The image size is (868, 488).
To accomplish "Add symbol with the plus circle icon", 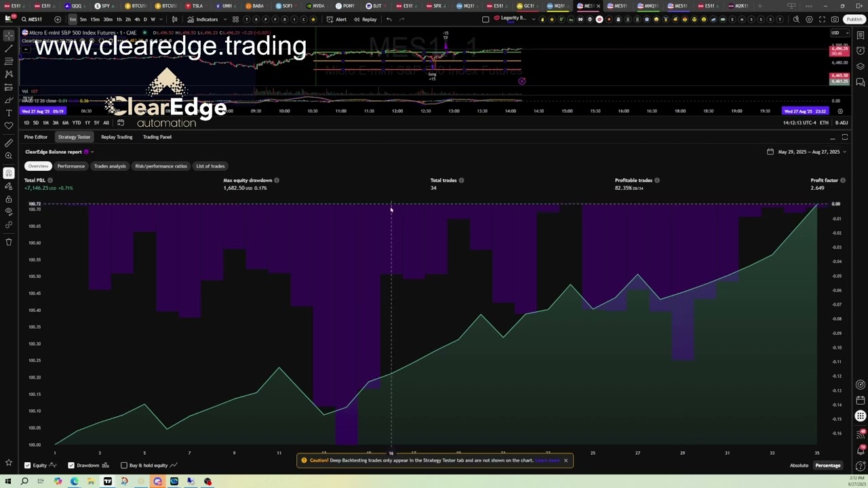I will pyautogui.click(x=58, y=19).
